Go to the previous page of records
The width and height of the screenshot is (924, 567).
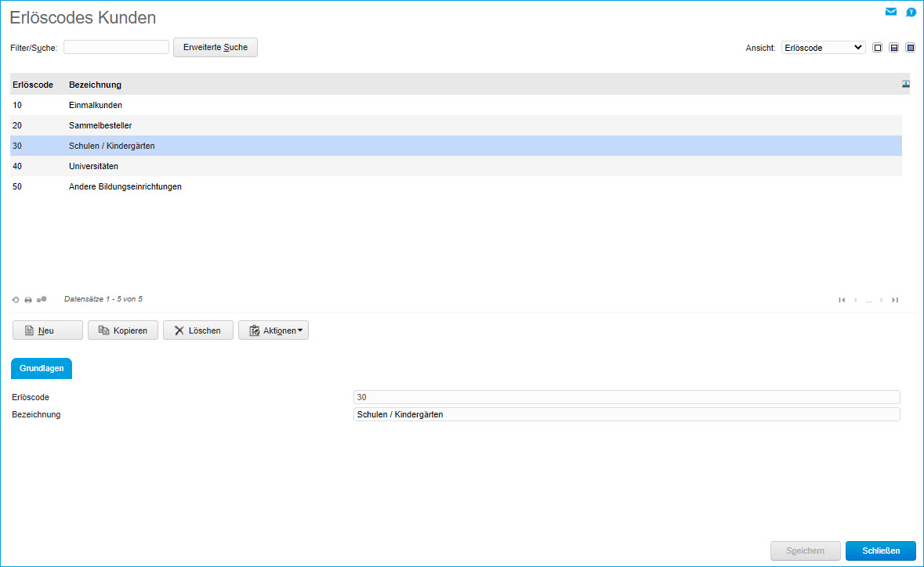[855, 300]
